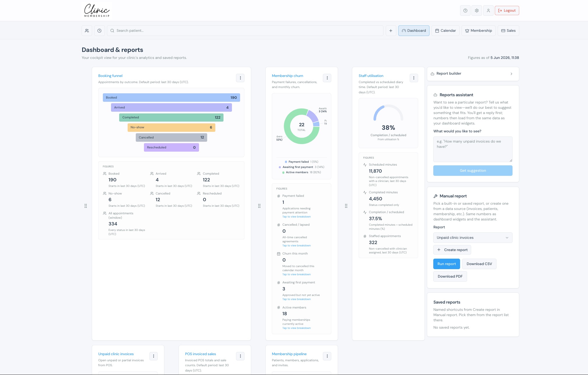This screenshot has width=588, height=375.
Task: Open the help question-mark icon
Action: tap(465, 10)
